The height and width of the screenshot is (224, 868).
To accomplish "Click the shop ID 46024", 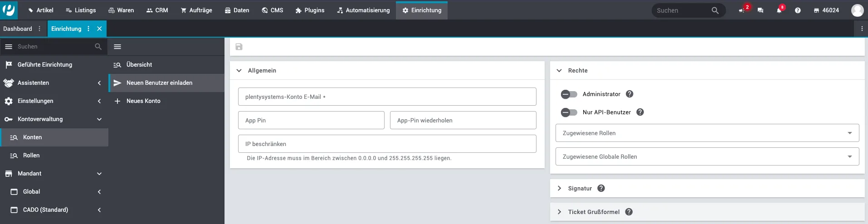I will coord(826,10).
